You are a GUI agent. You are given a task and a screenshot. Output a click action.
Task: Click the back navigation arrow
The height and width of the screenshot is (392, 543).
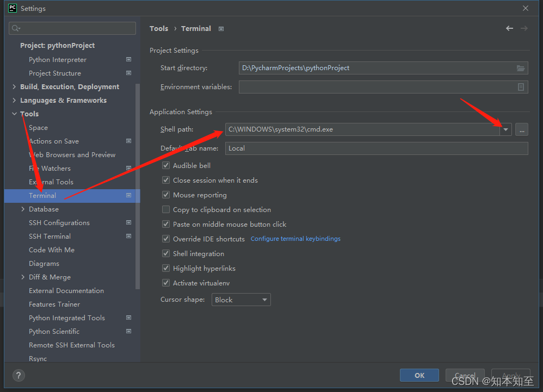[509, 28]
